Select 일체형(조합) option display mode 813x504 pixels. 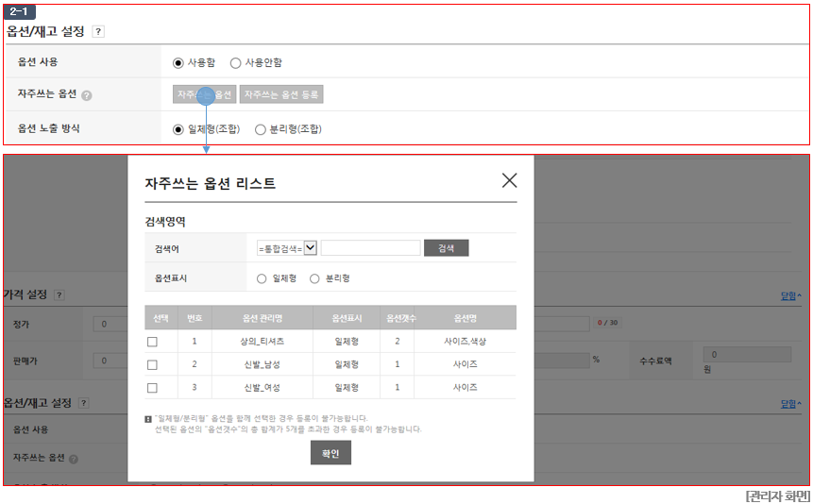tap(178, 129)
